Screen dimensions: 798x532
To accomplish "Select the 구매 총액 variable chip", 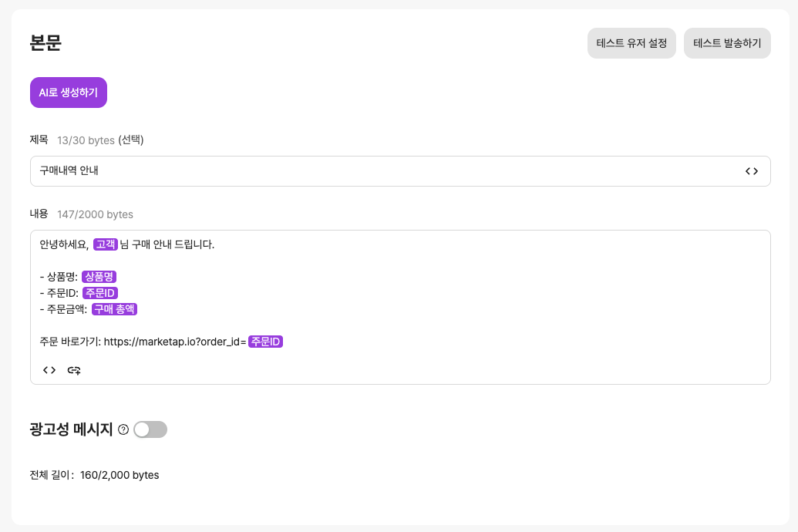I will pyautogui.click(x=114, y=309).
